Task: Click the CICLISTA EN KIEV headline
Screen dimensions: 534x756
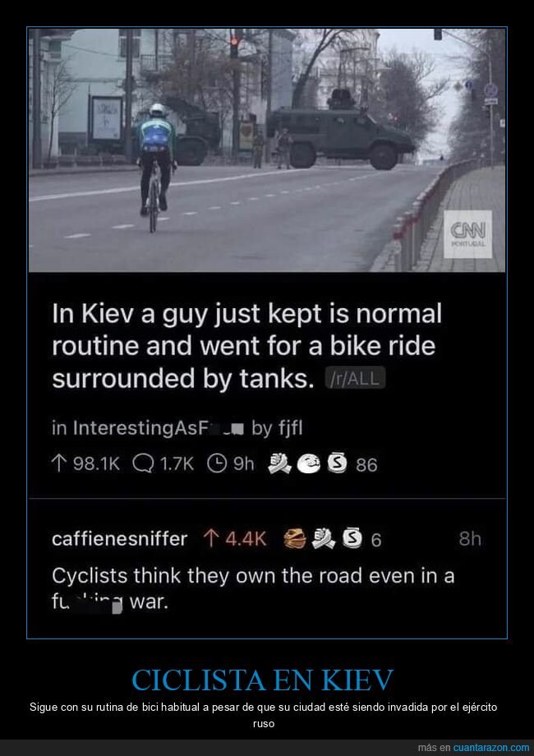Action: point(263,680)
